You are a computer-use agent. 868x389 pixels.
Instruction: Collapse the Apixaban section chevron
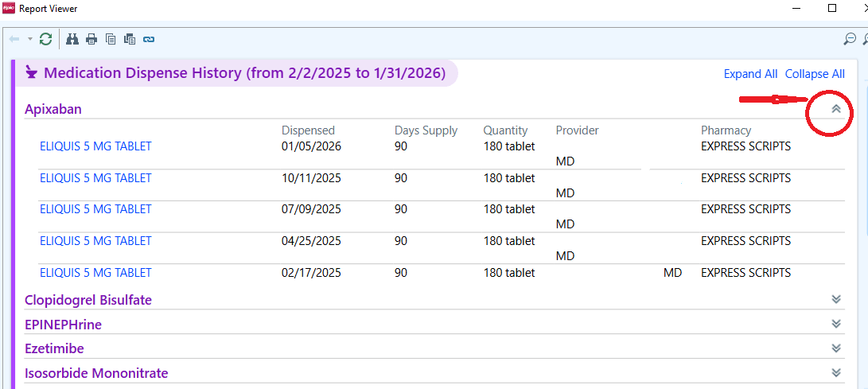(836, 109)
